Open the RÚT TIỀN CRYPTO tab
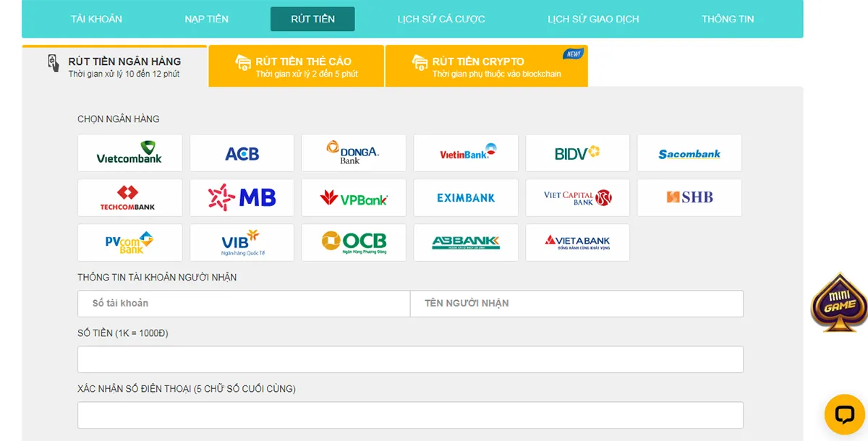Screen dimensions: 868x441 (487, 67)
